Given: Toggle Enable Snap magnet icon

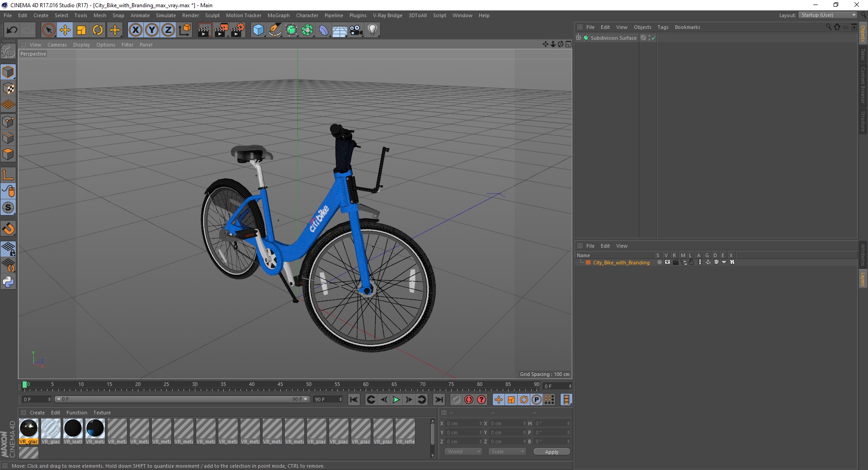Looking at the screenshot, I should (8, 229).
